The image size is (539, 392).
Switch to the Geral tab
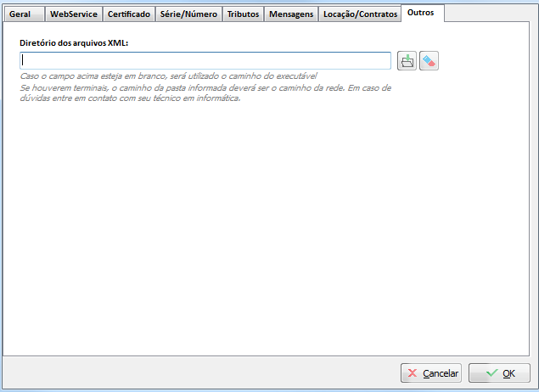coord(20,14)
